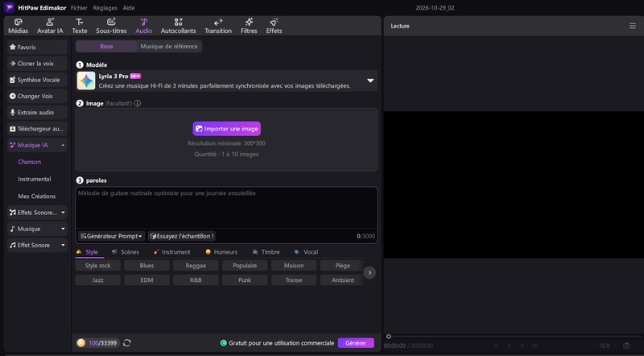Select the Style tag category
Image resolution: width=644 pixels, height=356 pixels.
coord(88,252)
